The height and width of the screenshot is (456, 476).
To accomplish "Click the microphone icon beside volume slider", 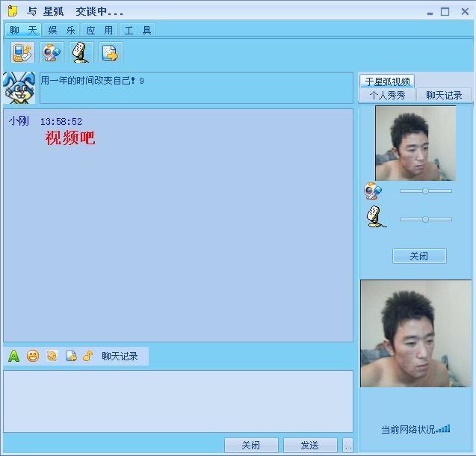I will coord(376,217).
